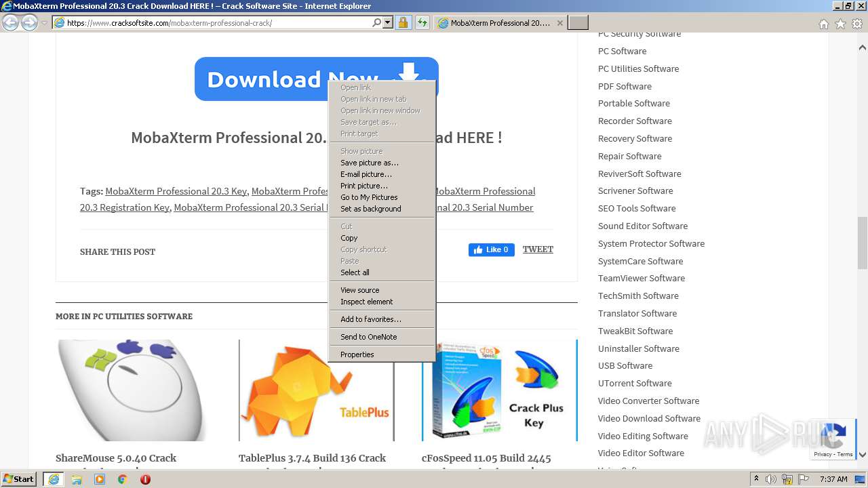Open the 'Repair Software' category link
The width and height of the screenshot is (868, 488).
tap(629, 156)
